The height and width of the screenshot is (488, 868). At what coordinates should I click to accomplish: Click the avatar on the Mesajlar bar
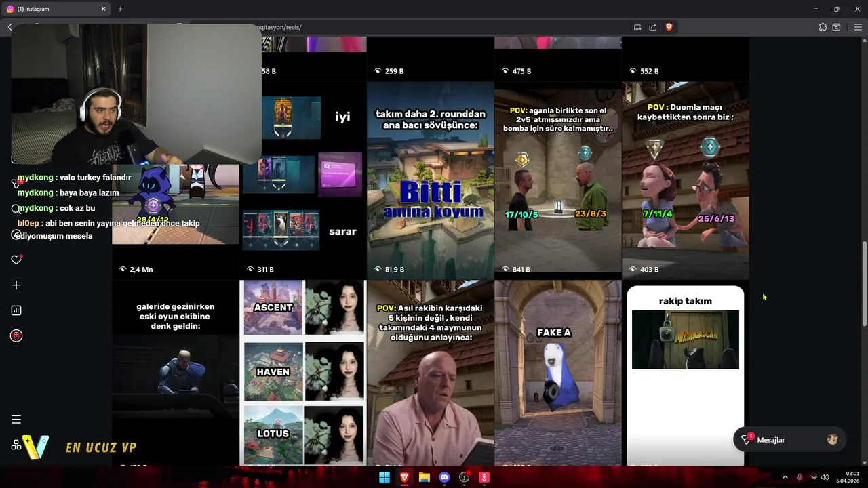pyautogui.click(x=833, y=440)
